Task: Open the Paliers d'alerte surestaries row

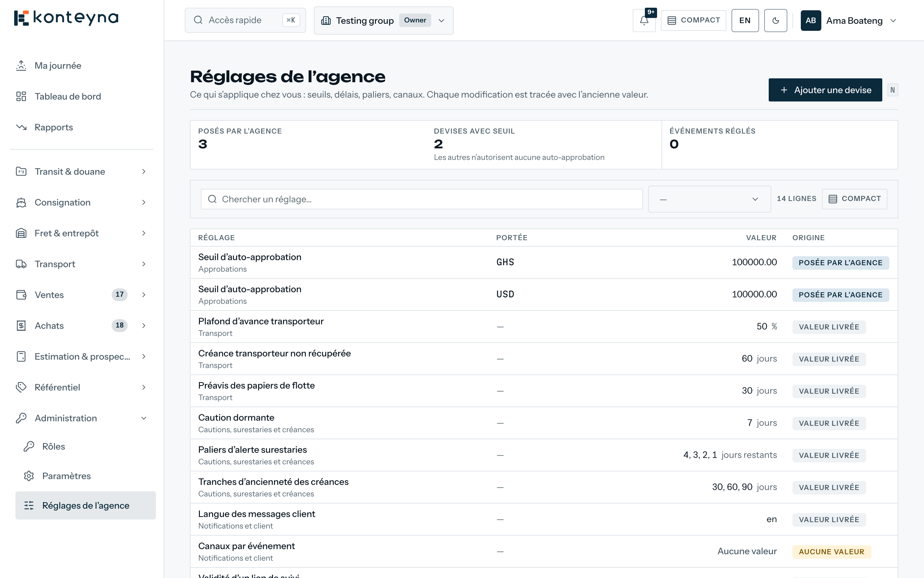Action: [x=544, y=455]
